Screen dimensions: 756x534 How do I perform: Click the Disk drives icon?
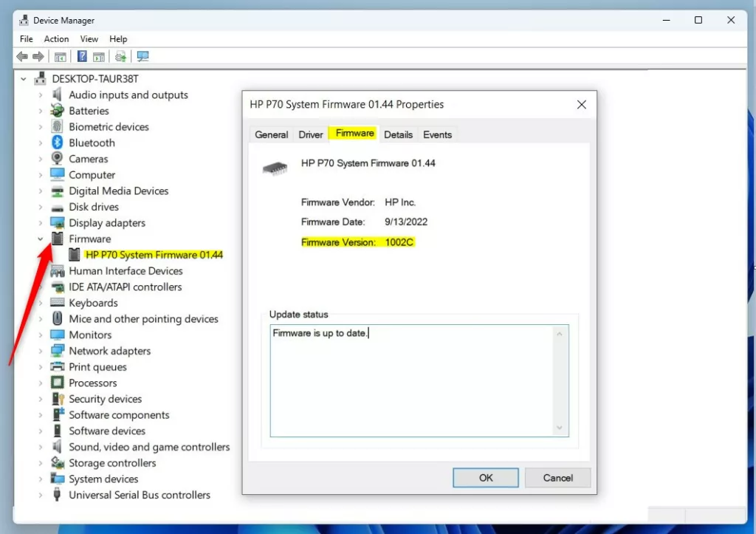[x=58, y=208]
